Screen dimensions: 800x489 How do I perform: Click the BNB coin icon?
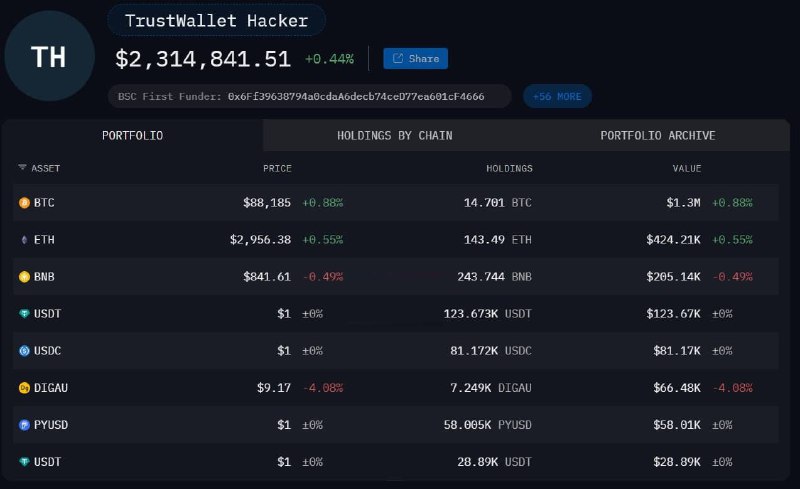(24, 277)
